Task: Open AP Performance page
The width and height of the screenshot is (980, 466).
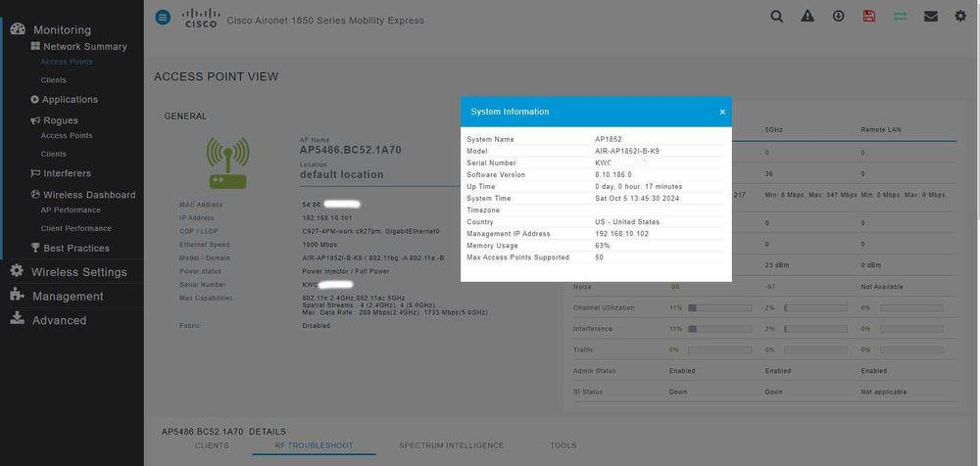Action: (x=71, y=210)
